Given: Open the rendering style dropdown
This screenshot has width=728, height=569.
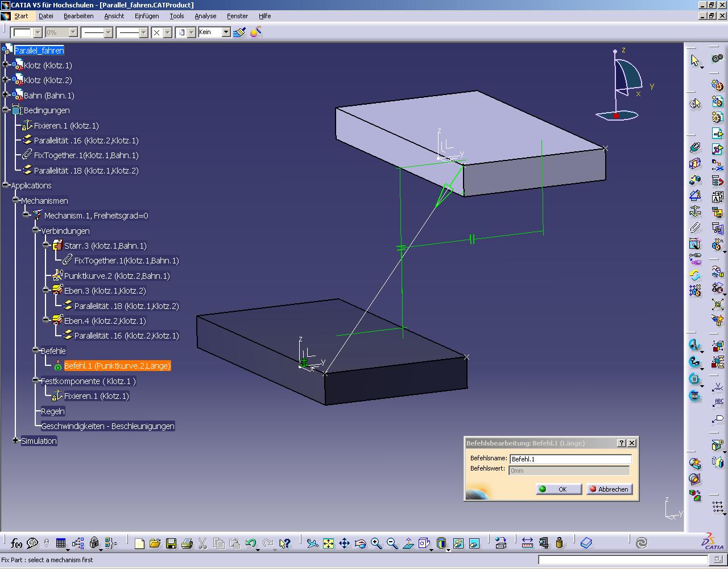Looking at the screenshot, I should 192,33.
